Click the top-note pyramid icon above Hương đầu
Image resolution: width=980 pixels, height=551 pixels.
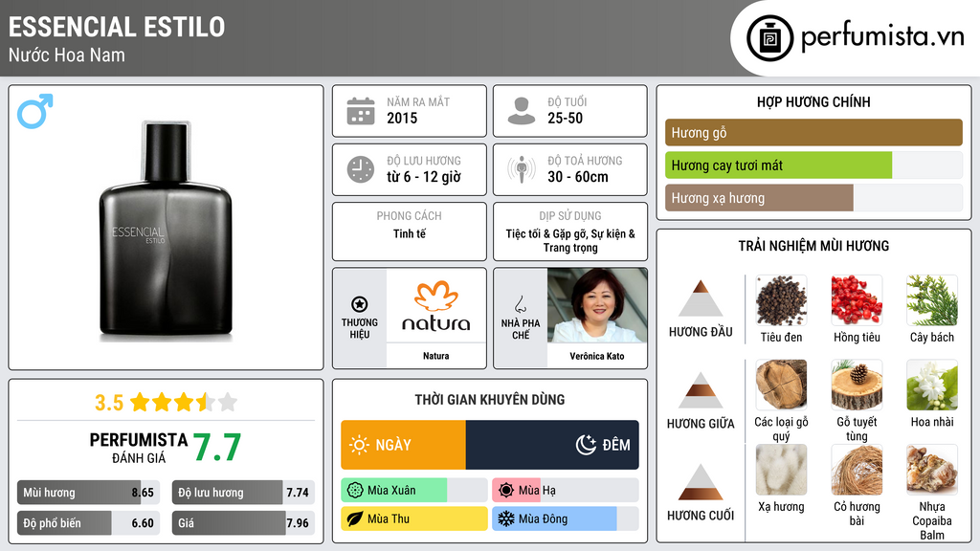[x=701, y=298]
